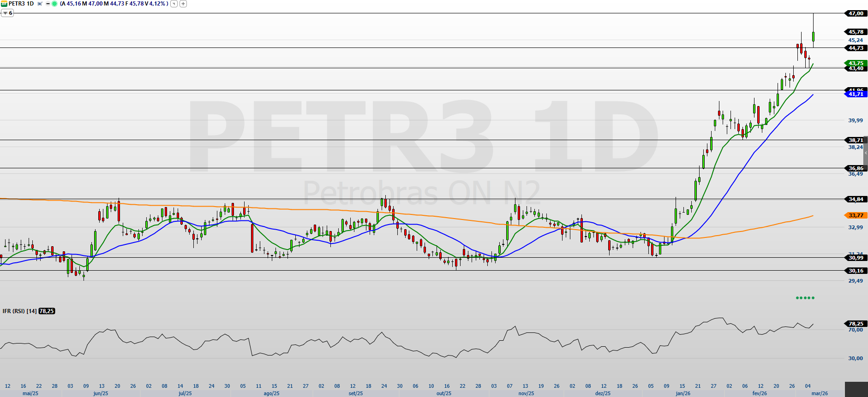
Task: Select the 34,84 resistance line label
Action: (856, 199)
